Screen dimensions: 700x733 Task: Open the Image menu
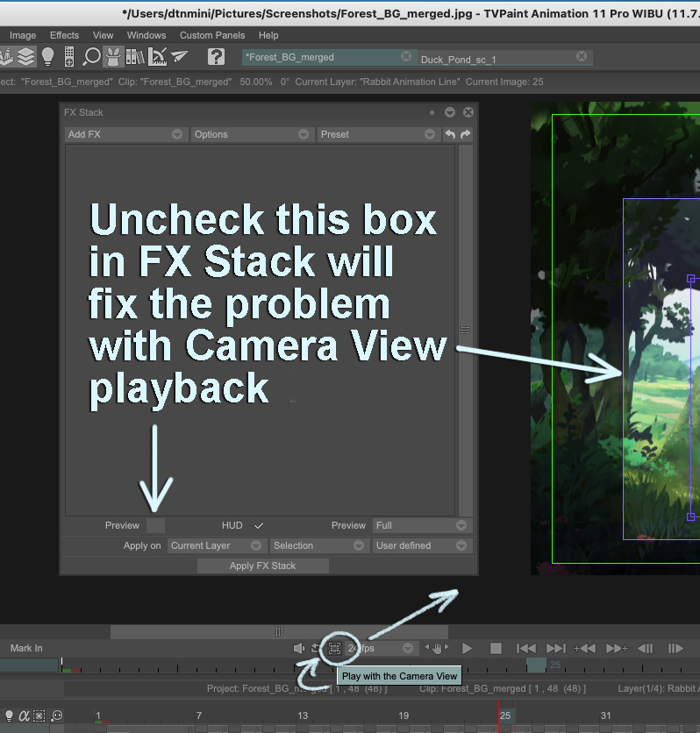23,36
